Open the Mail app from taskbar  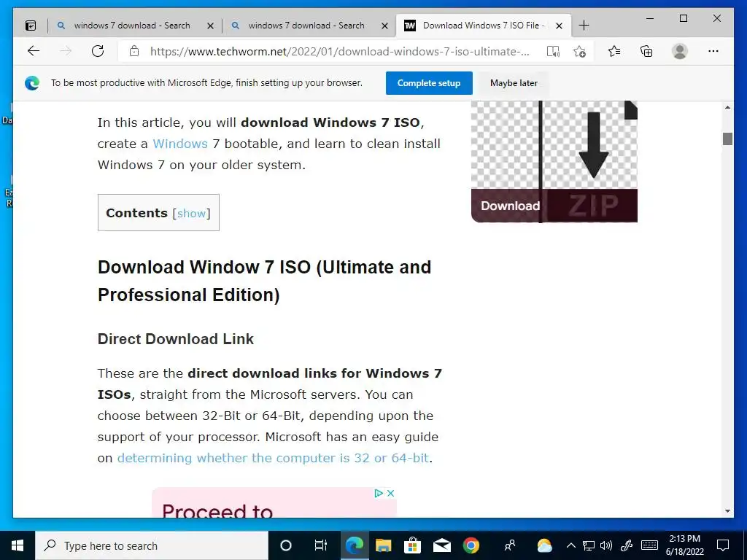[x=441, y=545]
